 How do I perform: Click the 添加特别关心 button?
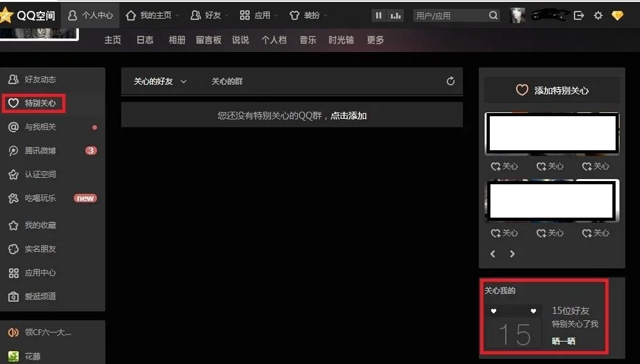[552, 90]
